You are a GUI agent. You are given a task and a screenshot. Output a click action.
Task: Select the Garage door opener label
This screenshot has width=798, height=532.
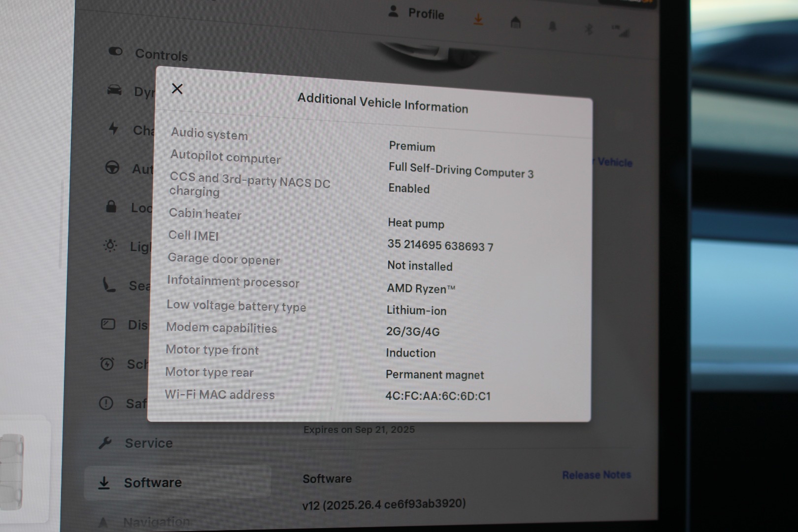pyautogui.click(x=224, y=259)
